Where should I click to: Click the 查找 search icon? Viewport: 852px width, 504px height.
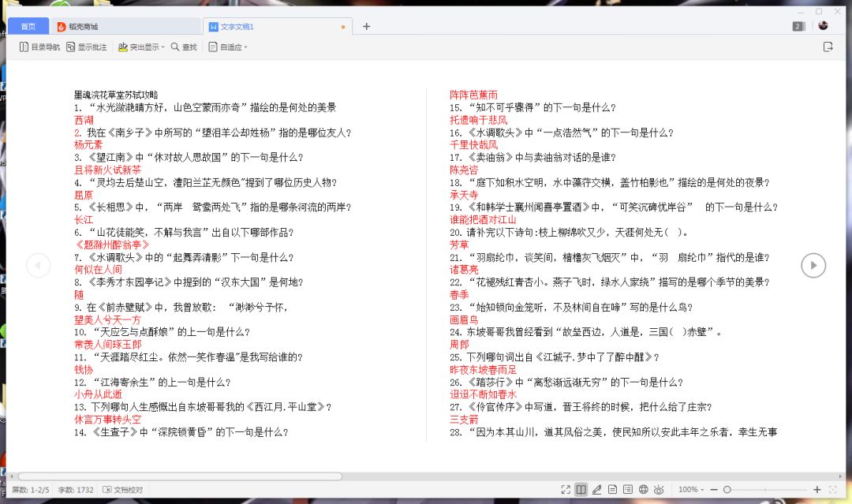[184, 47]
